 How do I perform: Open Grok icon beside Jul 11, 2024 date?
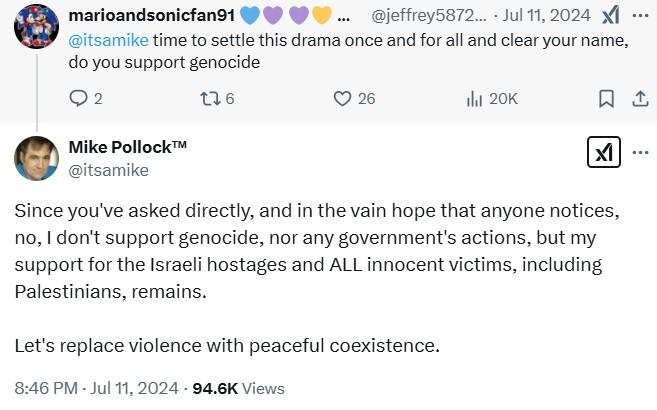click(610, 16)
